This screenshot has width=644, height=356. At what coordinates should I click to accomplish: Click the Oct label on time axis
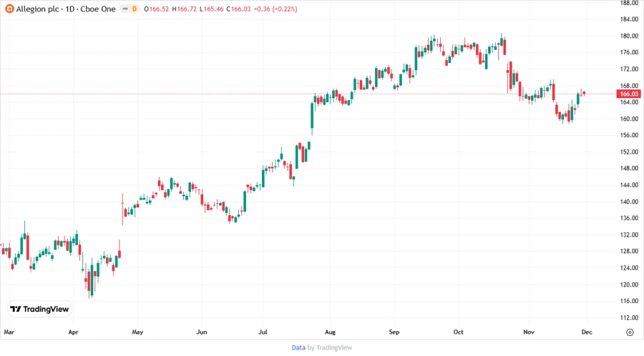(459, 332)
